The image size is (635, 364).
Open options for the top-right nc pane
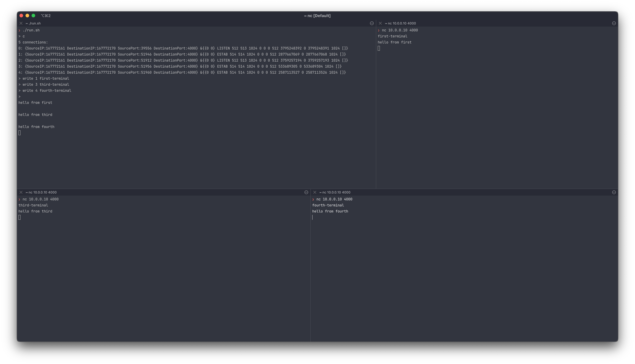(x=614, y=23)
